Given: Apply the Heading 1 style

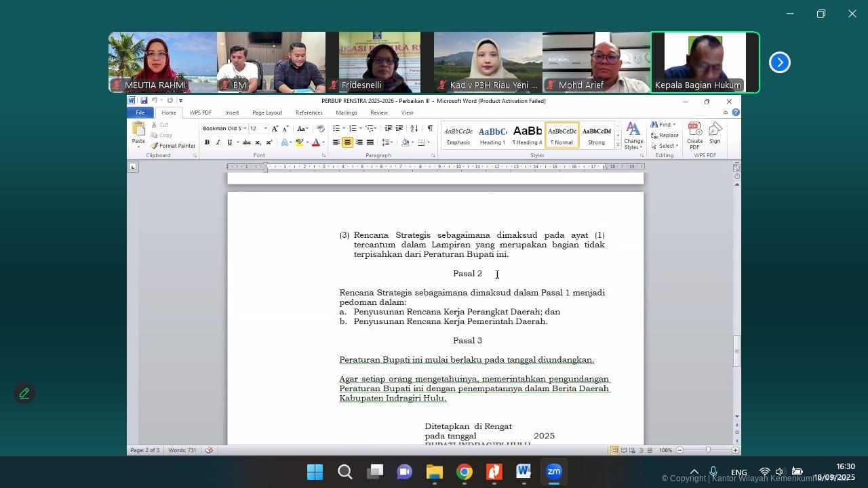Looking at the screenshot, I should (492, 134).
